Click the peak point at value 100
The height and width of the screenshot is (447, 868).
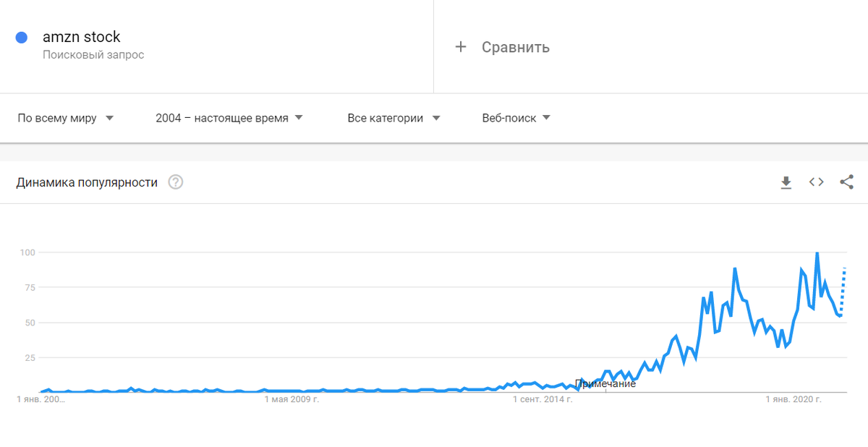tap(817, 253)
